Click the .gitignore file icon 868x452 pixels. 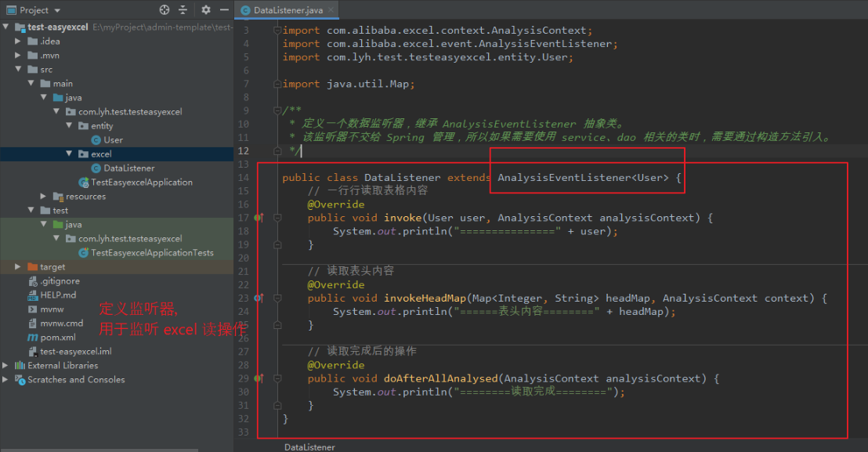point(33,281)
